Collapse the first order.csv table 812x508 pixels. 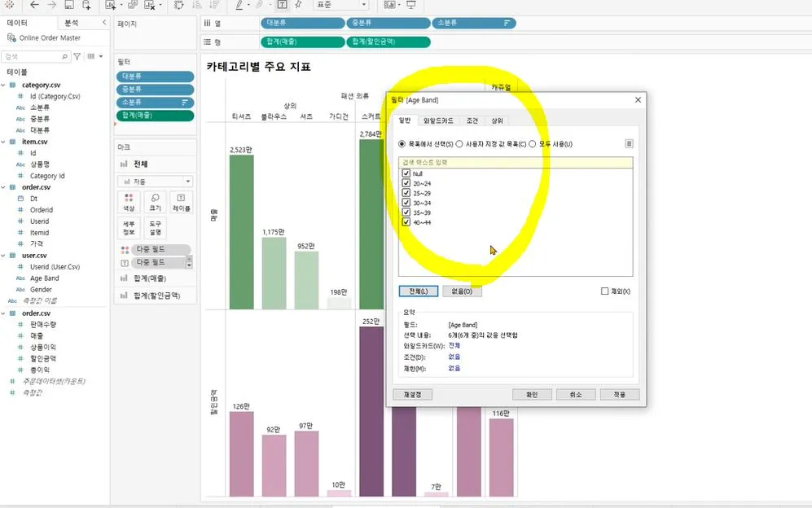(x=3, y=187)
